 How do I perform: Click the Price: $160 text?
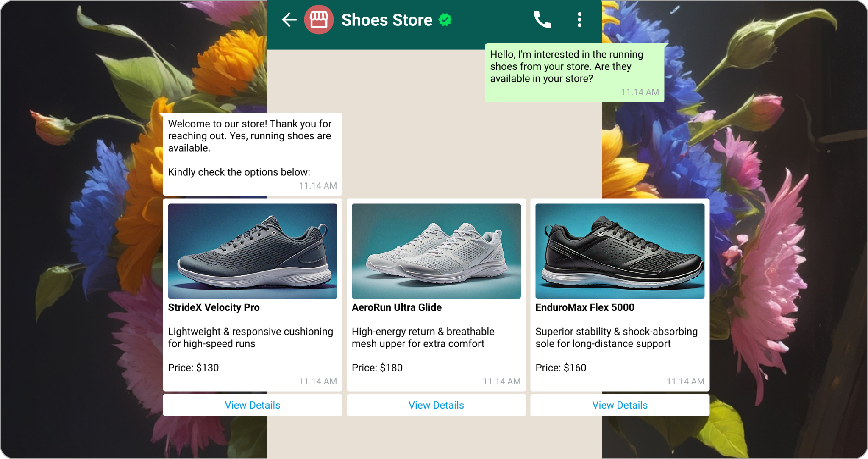tap(560, 368)
